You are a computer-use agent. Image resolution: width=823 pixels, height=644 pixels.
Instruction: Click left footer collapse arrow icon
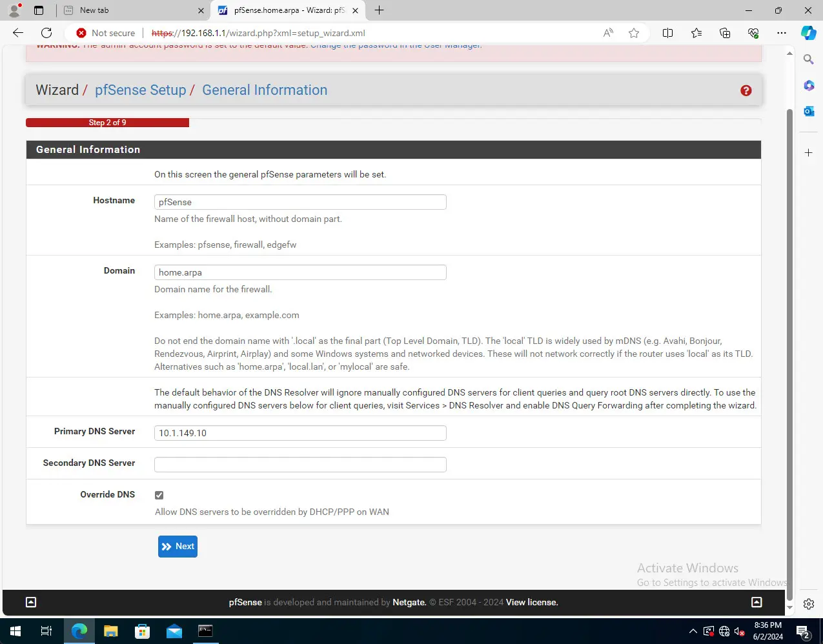tap(30, 602)
